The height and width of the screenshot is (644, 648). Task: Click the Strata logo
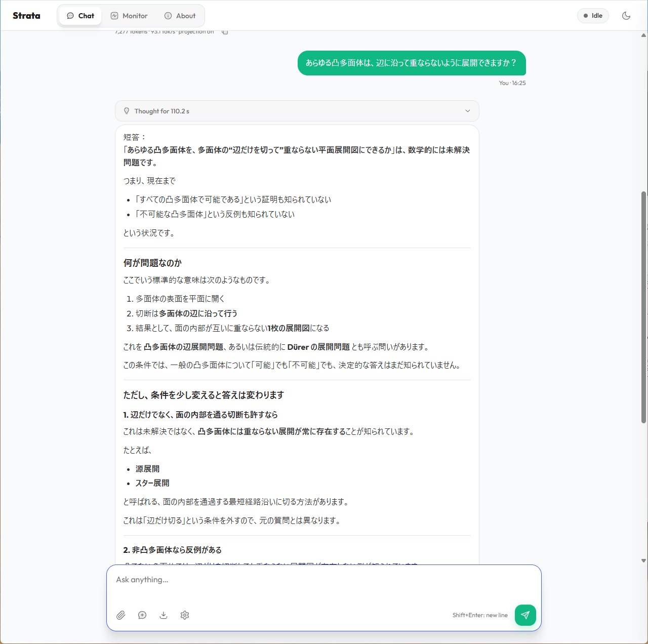[26, 16]
